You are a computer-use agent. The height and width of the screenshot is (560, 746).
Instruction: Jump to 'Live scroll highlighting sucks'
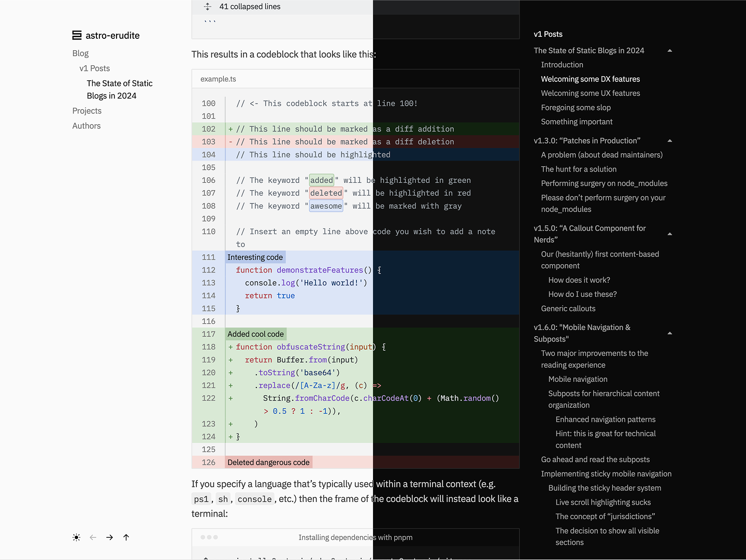coord(603,502)
